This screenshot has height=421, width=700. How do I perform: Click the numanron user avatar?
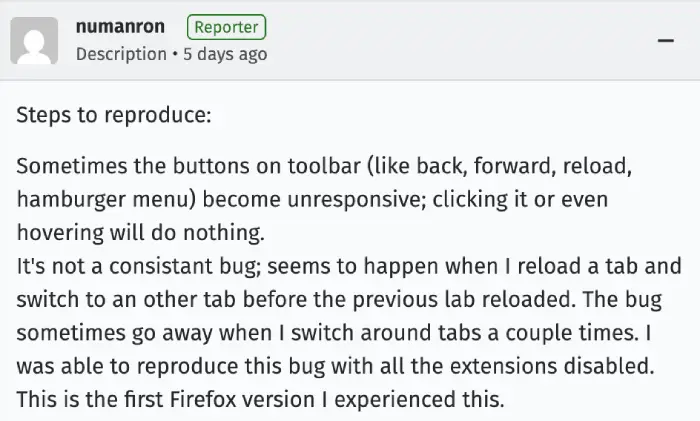point(34,40)
